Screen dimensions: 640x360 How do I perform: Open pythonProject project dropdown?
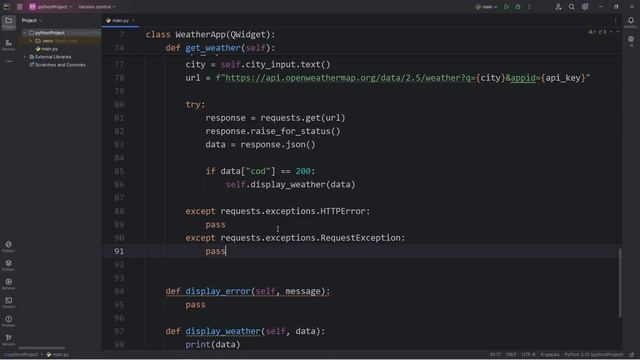pyautogui.click(x=51, y=7)
